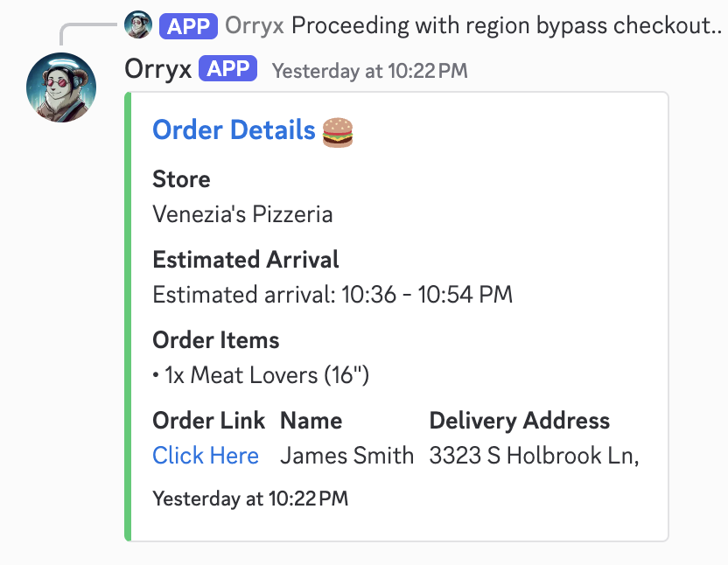Click the James Smith name value
The width and height of the screenshot is (728, 565).
346,456
